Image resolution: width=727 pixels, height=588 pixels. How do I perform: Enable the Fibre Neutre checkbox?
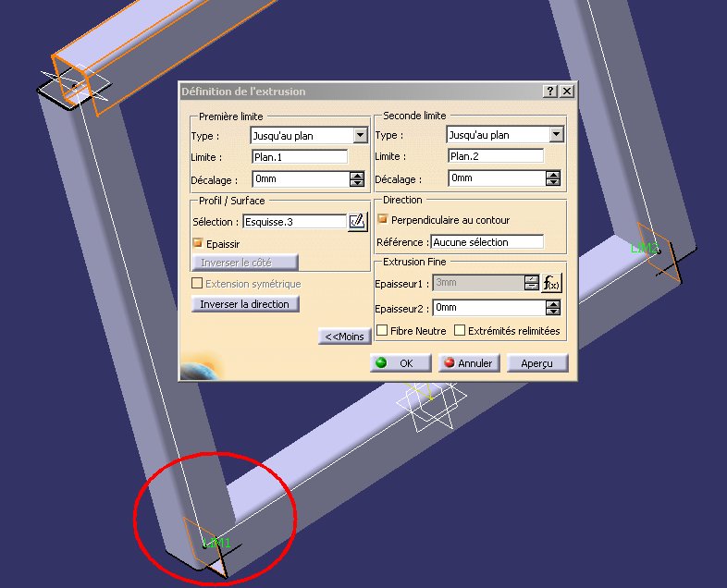(382, 330)
